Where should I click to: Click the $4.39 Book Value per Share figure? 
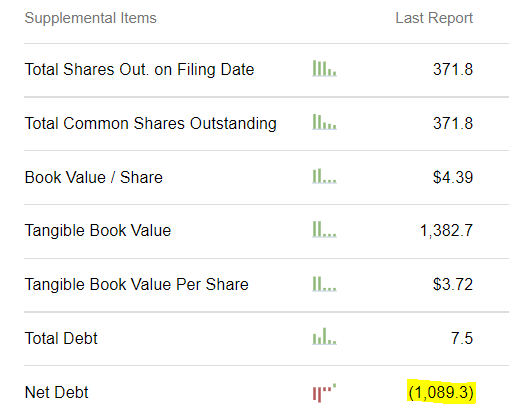pyautogui.click(x=453, y=177)
